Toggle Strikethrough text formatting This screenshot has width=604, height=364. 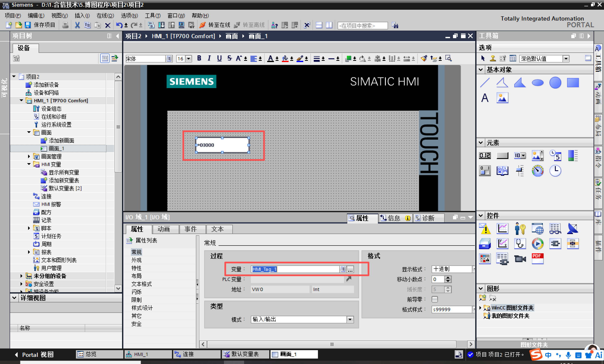229,58
